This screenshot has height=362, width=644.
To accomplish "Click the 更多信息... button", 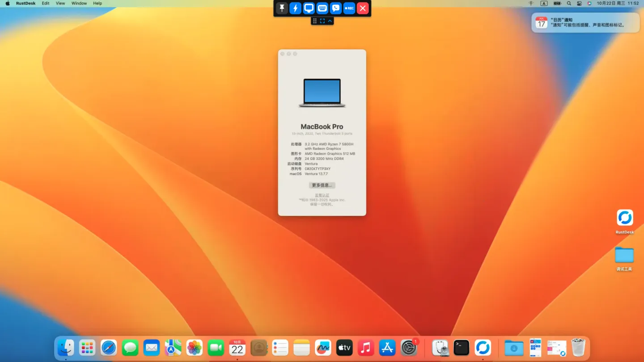I will click(x=322, y=185).
